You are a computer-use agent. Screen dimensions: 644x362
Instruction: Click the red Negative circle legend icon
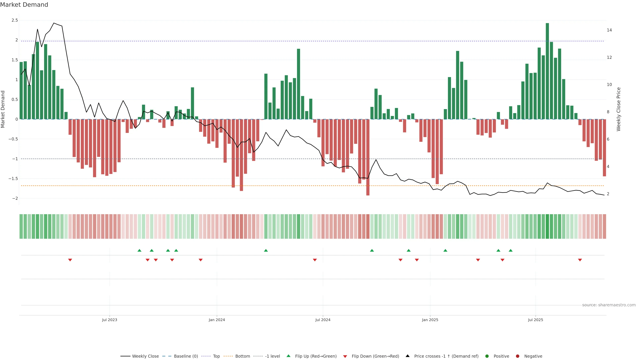tap(518, 356)
